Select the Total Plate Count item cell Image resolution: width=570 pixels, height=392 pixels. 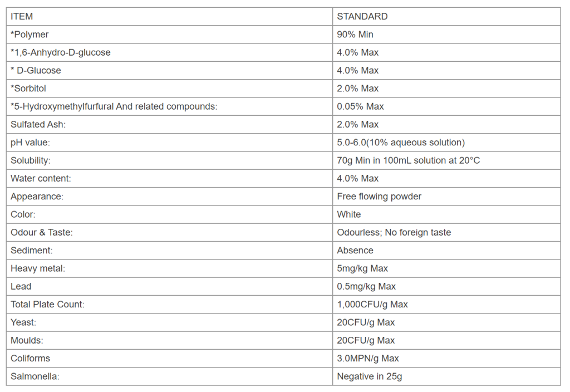click(169, 305)
